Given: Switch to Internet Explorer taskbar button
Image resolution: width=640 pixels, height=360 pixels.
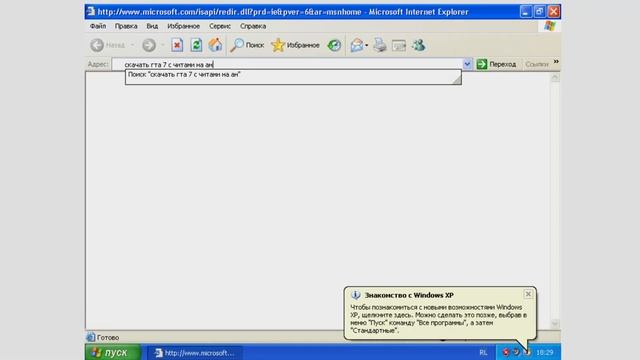Looking at the screenshot, I should pyautogui.click(x=195, y=353).
